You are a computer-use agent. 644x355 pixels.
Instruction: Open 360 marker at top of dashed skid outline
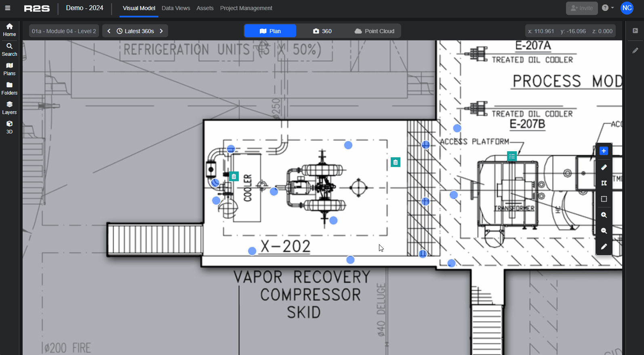[x=348, y=145]
